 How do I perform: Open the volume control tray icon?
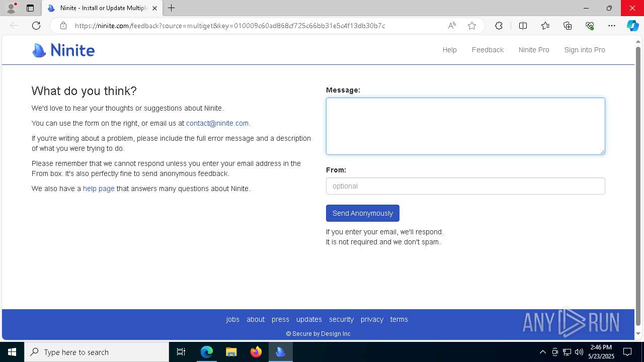click(579, 352)
